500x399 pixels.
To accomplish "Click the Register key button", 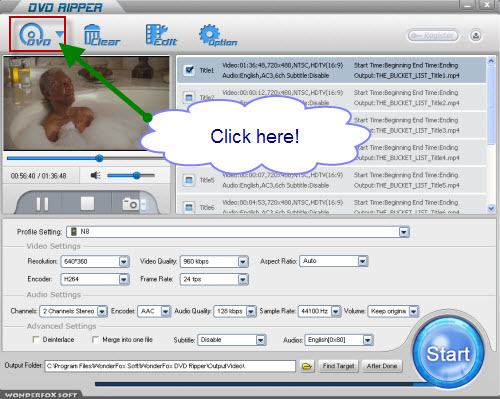I will tap(433, 36).
